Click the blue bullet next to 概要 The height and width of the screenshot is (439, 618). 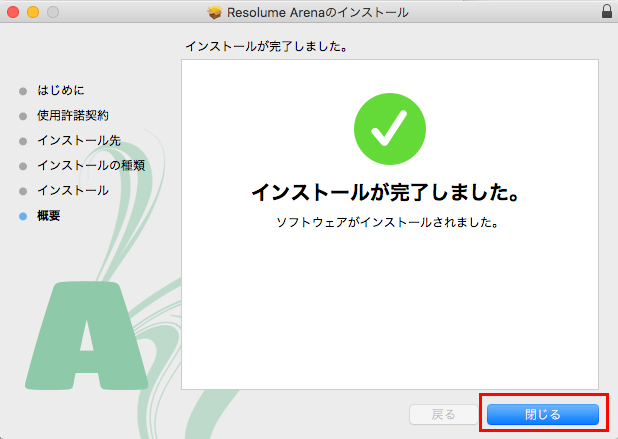[23, 216]
